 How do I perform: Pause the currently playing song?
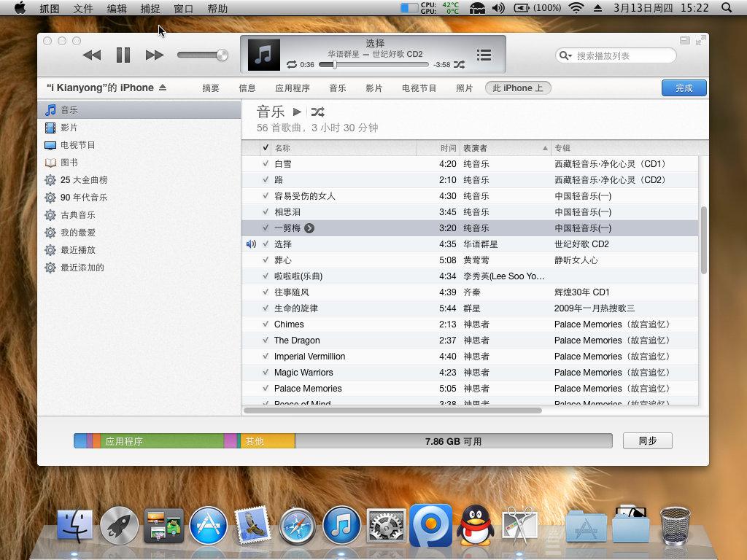pos(123,55)
